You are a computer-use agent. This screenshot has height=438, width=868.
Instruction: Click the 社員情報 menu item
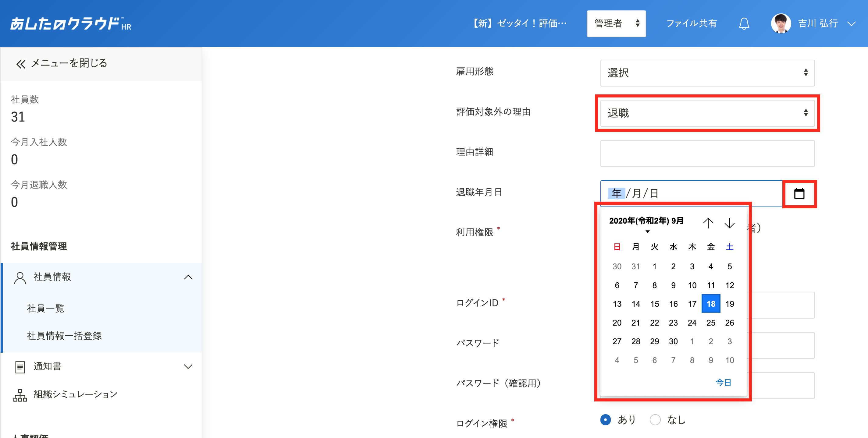pos(52,277)
